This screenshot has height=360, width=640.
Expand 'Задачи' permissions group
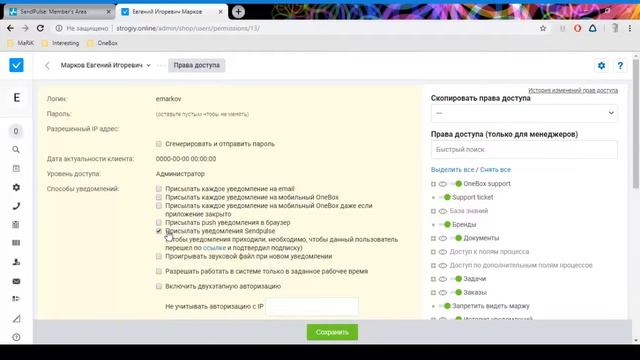click(433, 279)
